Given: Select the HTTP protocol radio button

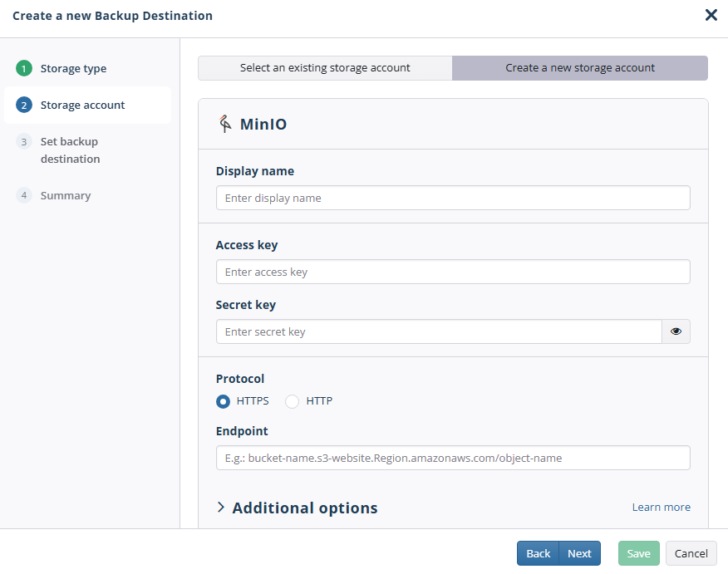Looking at the screenshot, I should [292, 401].
